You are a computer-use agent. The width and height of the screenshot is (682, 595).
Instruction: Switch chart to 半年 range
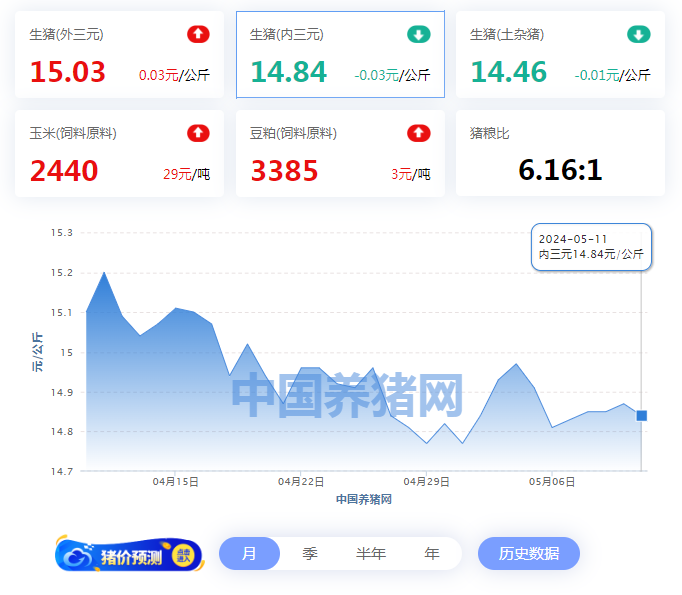pos(371,553)
